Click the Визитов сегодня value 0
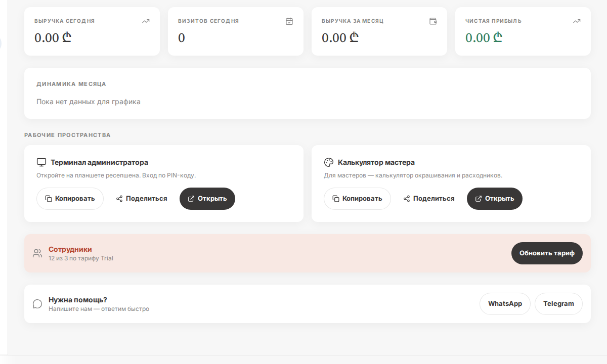 182,38
